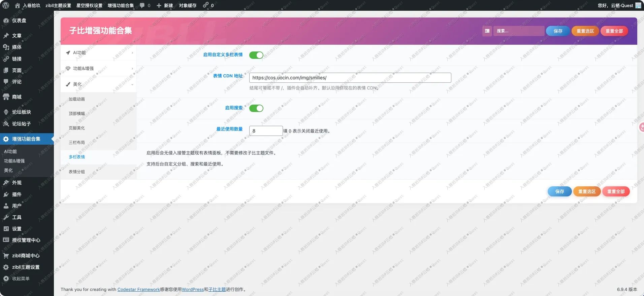Click the top 重置选区 button
Screen dimensions: 644x296
click(x=585, y=31)
